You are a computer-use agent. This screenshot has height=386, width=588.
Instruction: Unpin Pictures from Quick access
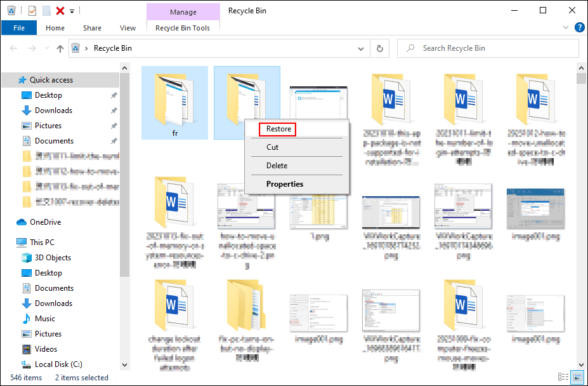coord(113,125)
